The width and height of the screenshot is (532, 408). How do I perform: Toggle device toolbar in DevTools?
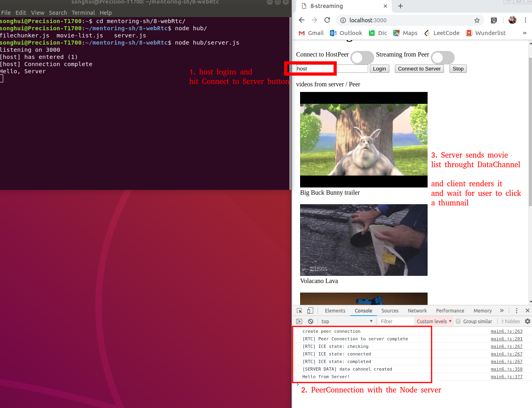point(310,310)
